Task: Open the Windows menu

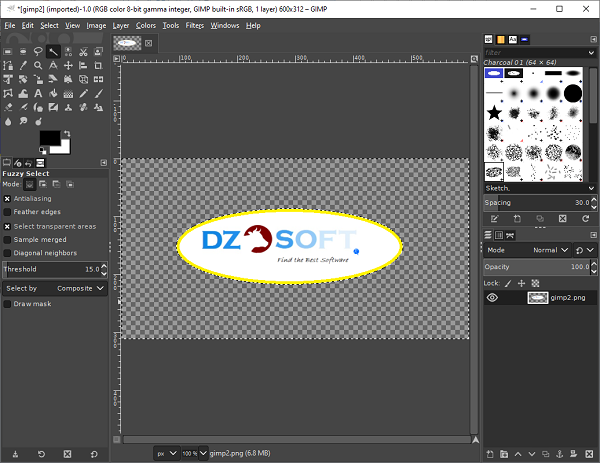Action: tap(225, 26)
